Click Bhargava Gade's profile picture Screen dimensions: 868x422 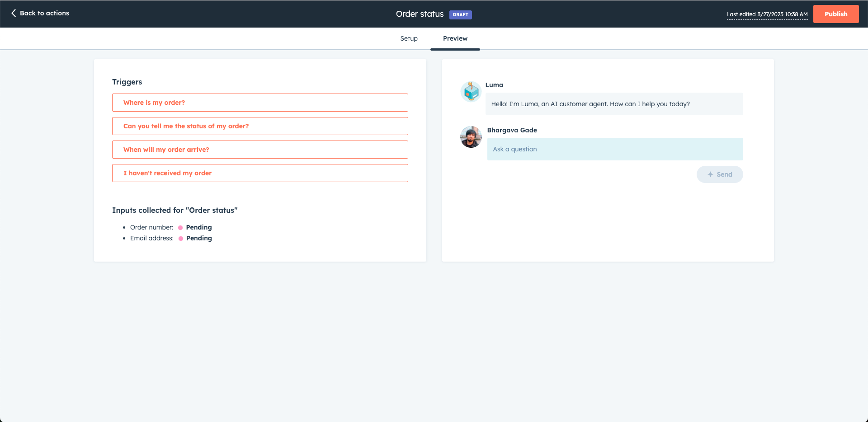click(471, 137)
